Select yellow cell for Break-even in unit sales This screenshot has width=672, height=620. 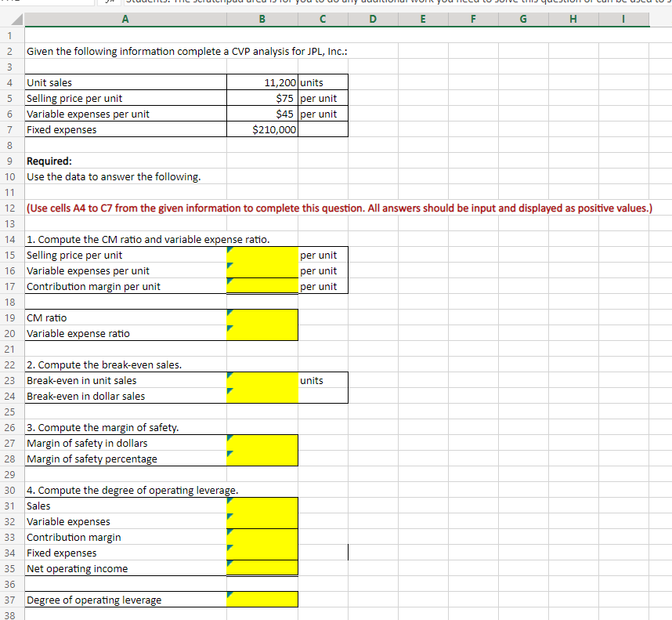pos(262,380)
